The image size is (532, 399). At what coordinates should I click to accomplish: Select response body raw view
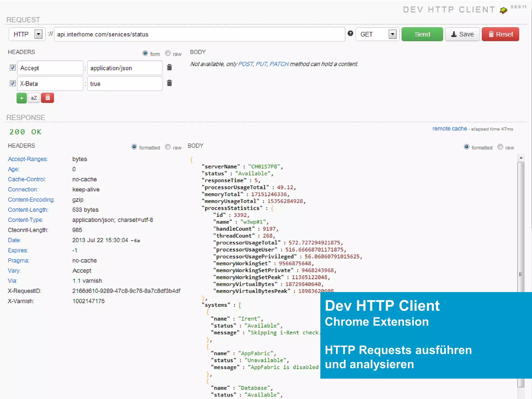pyautogui.click(x=500, y=147)
